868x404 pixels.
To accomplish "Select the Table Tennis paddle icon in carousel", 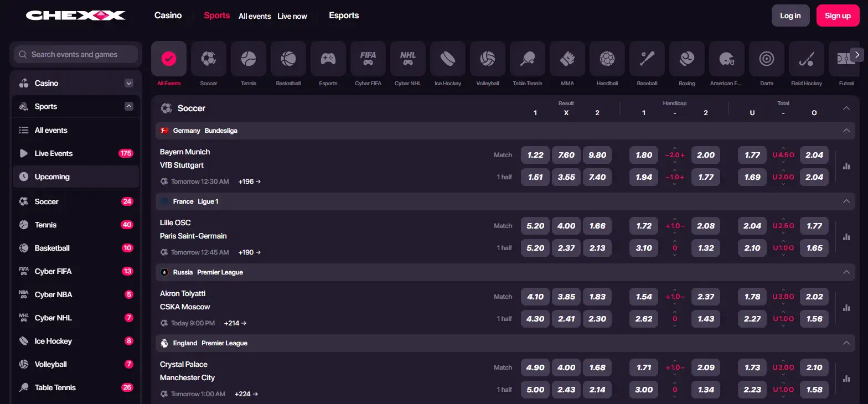I will point(528,59).
